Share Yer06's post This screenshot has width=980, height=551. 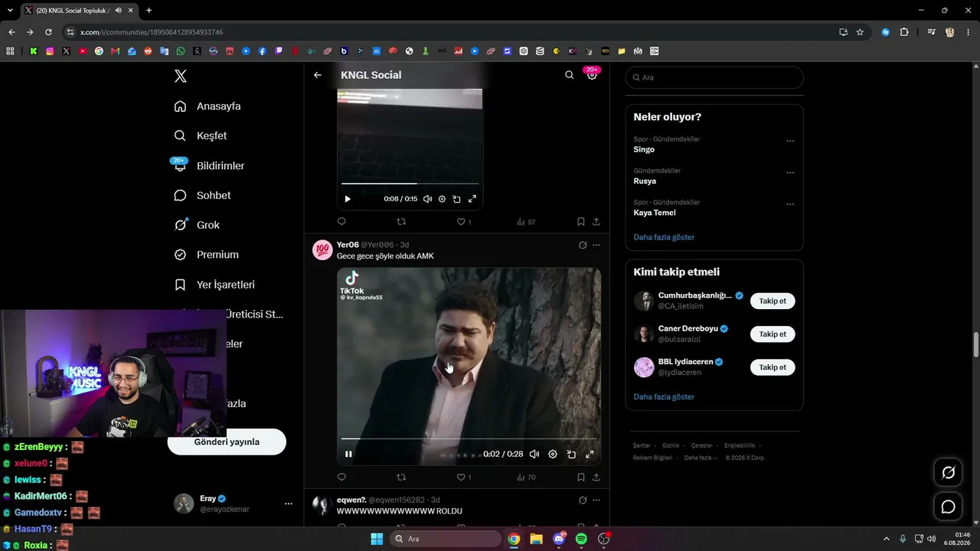tap(596, 478)
